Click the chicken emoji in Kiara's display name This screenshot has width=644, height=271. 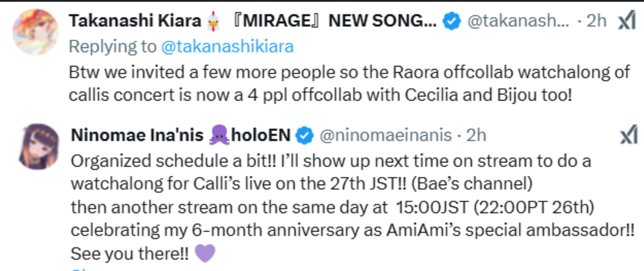pyautogui.click(x=213, y=21)
